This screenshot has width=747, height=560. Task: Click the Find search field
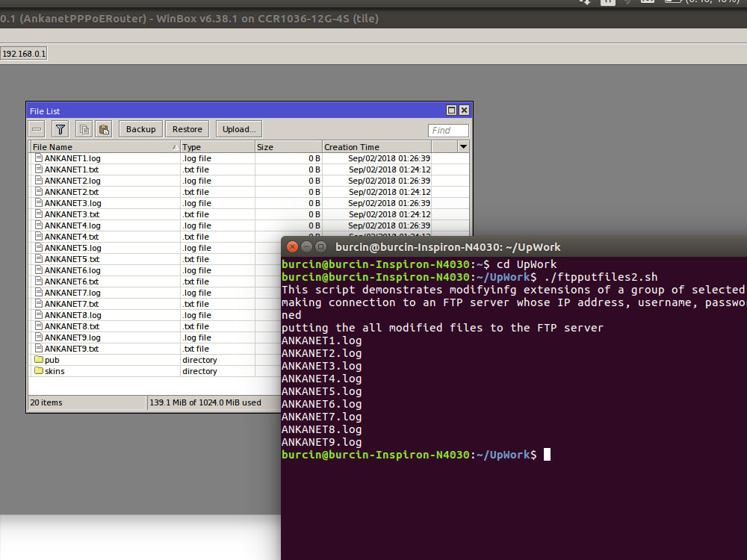coord(448,129)
